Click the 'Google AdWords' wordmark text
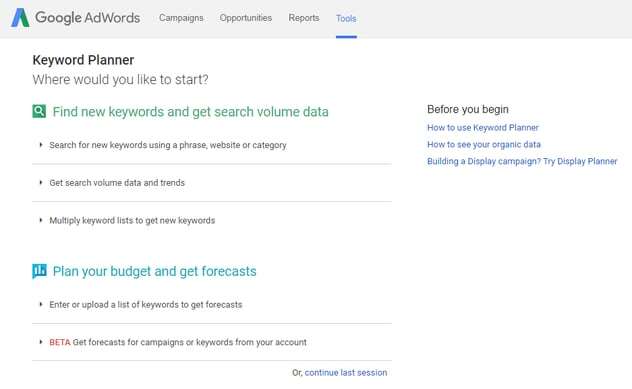632x389 pixels. [x=87, y=18]
